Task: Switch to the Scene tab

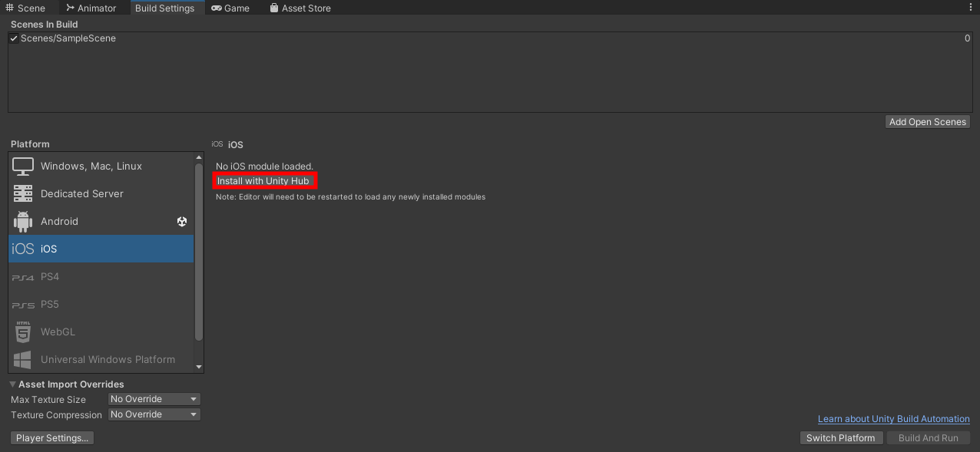Action: point(26,8)
